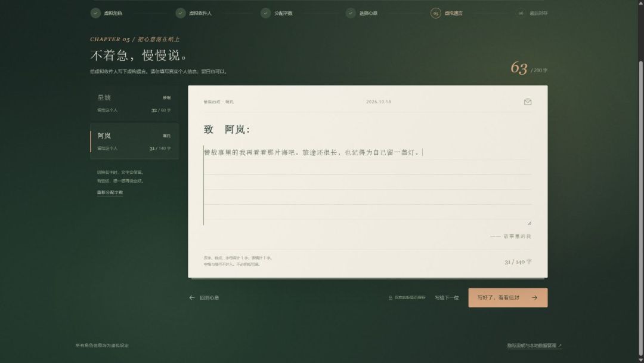Click the checkmark icon for step 分配字数

point(265,13)
